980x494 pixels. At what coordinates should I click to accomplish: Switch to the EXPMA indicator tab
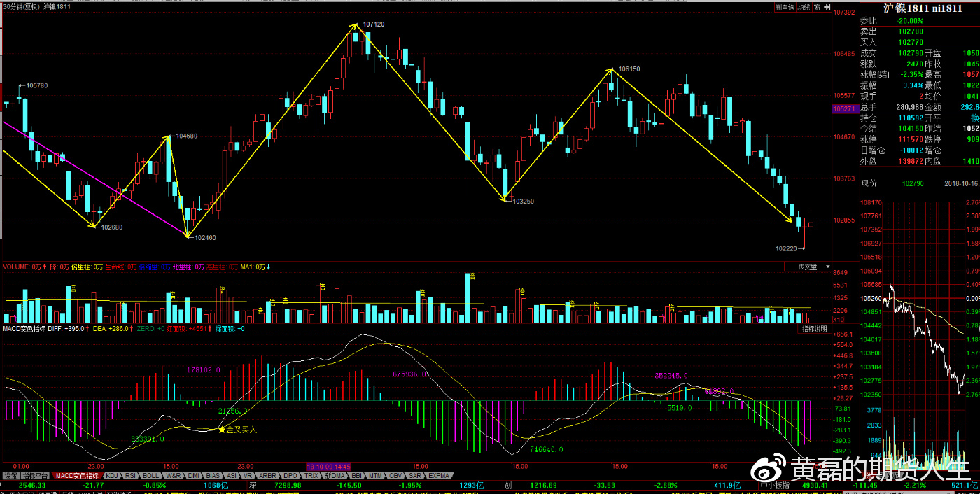tap(438, 476)
